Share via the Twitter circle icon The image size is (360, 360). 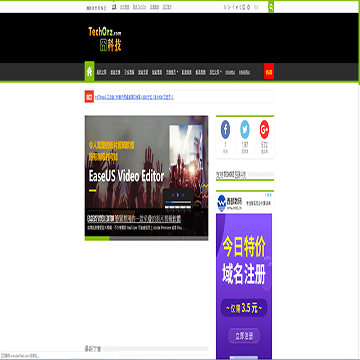pos(245,130)
